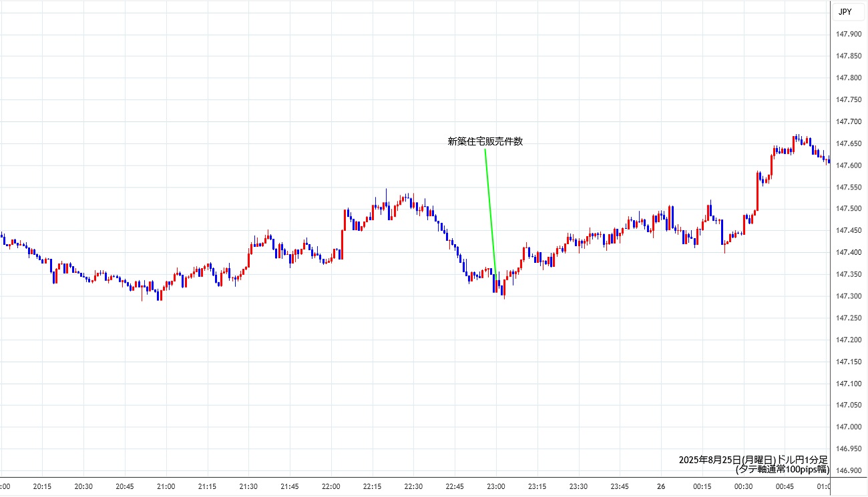This screenshot has width=868, height=497.
Task: Click the 21:30 time axis label
Action: [x=248, y=487]
